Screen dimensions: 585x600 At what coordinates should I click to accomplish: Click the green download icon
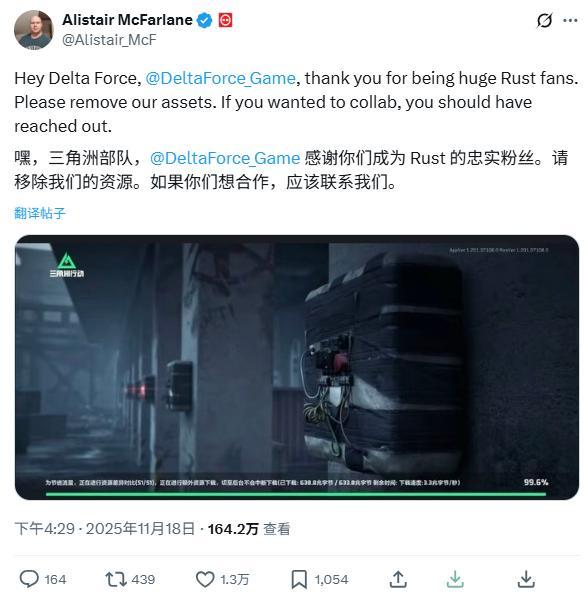455,579
